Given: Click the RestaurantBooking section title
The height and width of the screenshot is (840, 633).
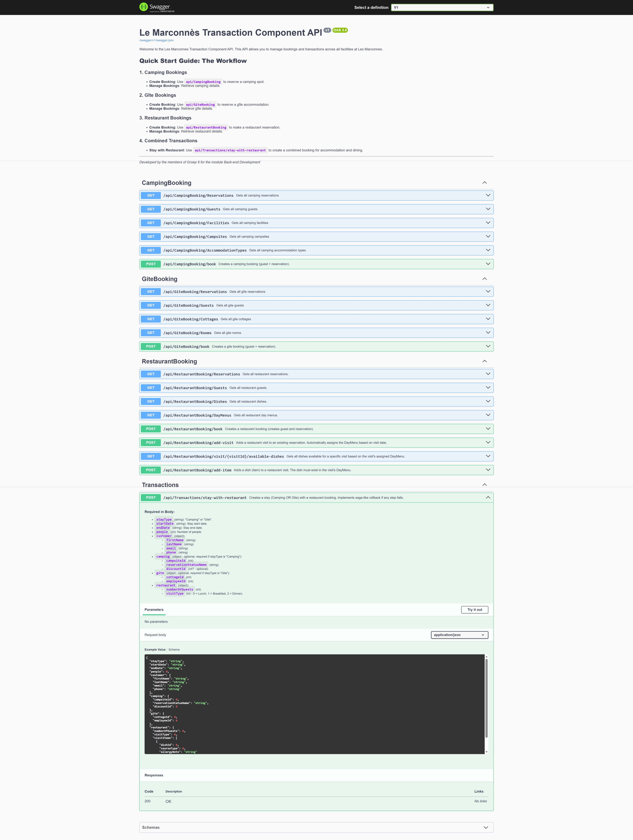Looking at the screenshot, I should pyautogui.click(x=169, y=362).
